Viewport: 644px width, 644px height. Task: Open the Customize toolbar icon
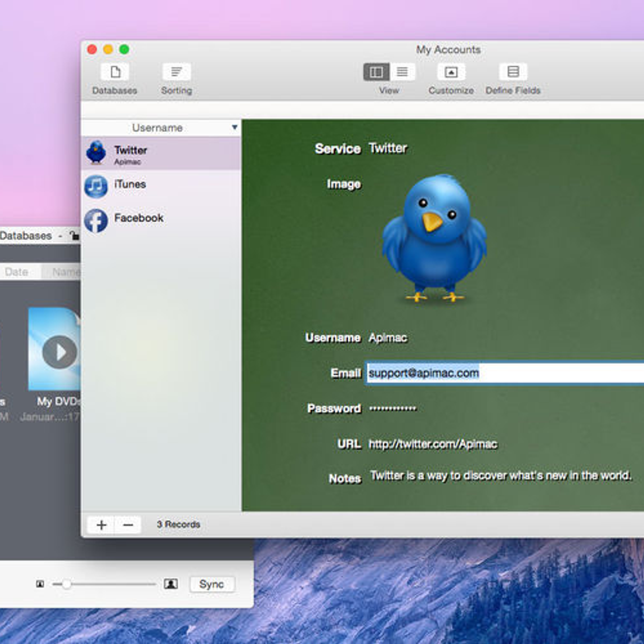pos(451,72)
